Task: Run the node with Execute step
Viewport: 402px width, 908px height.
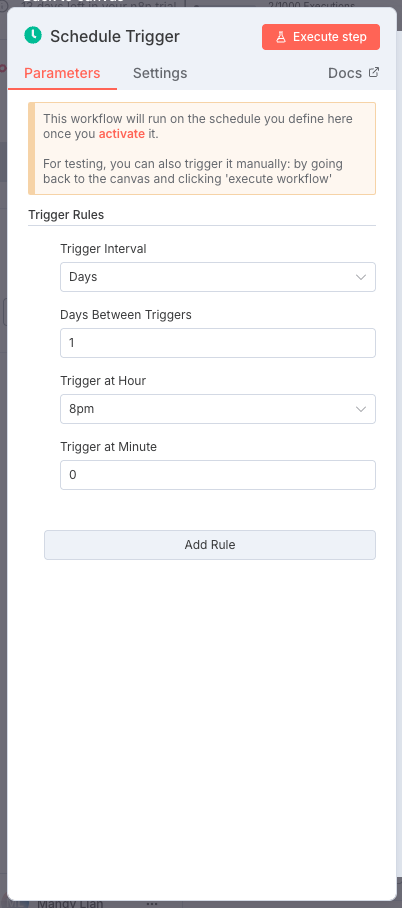Action: coord(321,37)
